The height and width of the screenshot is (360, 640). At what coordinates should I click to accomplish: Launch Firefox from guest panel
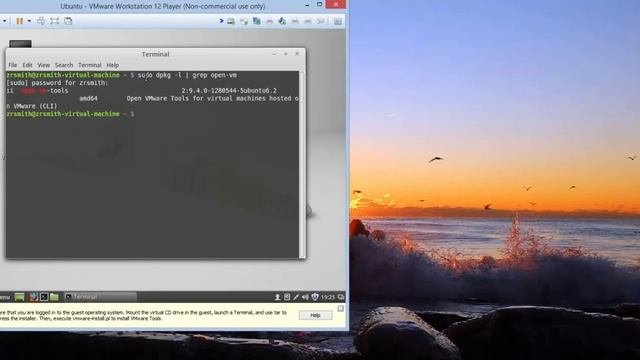pyautogui.click(x=33, y=297)
